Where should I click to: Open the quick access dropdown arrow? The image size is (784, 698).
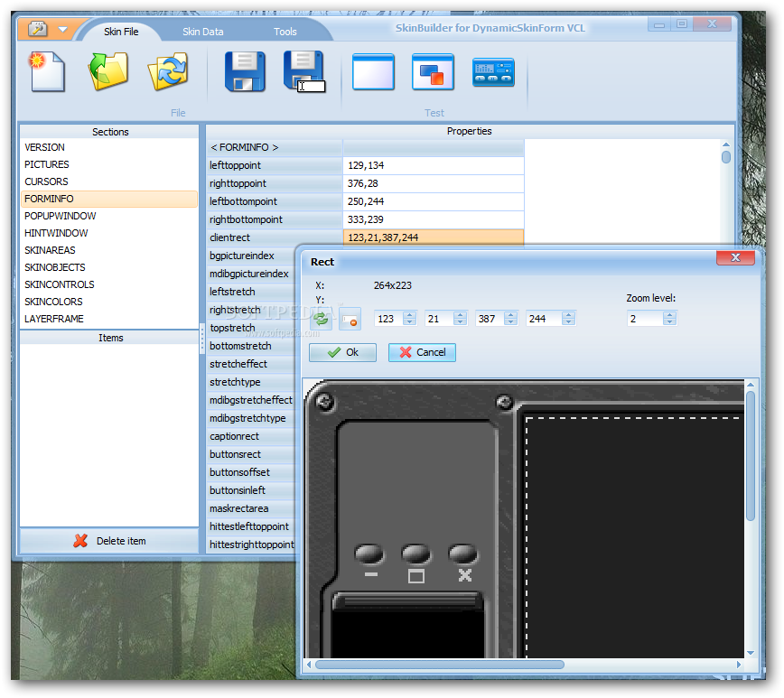[x=63, y=30]
